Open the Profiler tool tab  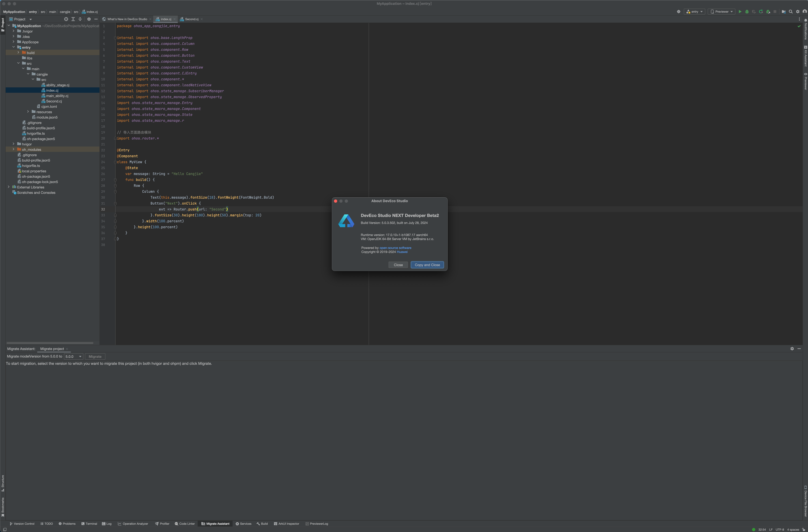click(x=162, y=524)
